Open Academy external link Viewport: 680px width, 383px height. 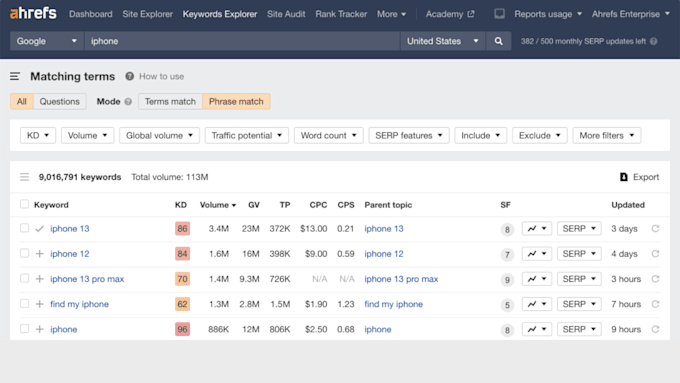tap(450, 14)
